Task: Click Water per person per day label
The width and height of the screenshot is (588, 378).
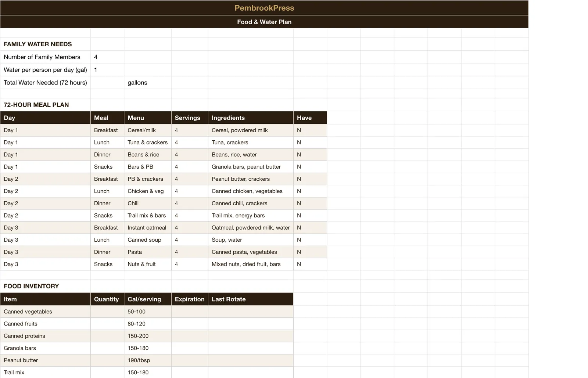Action: click(x=45, y=70)
